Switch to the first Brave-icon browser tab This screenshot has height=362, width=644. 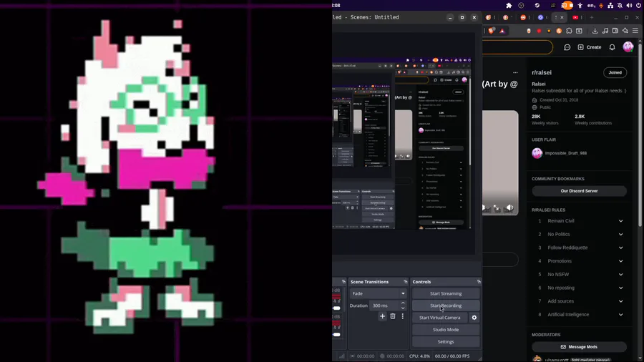(489, 18)
